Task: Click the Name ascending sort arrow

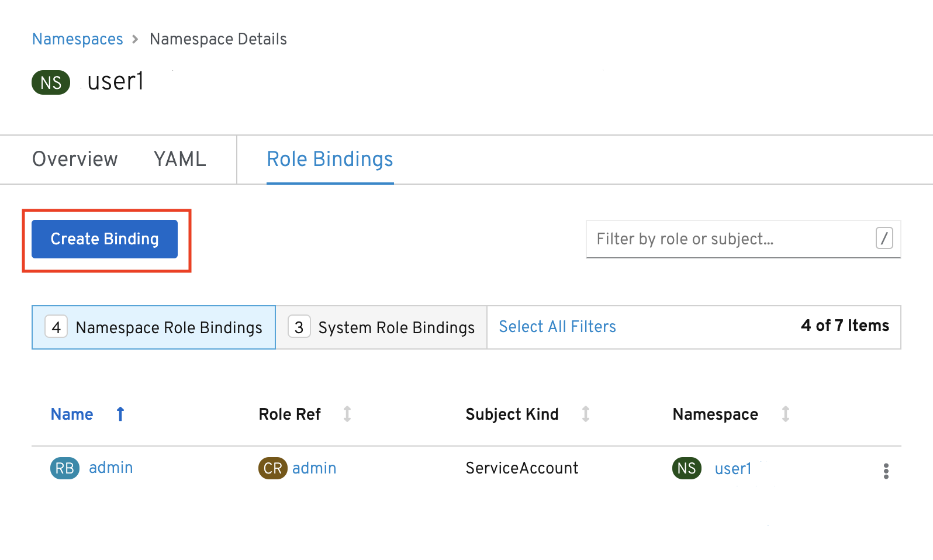Action: 120,414
